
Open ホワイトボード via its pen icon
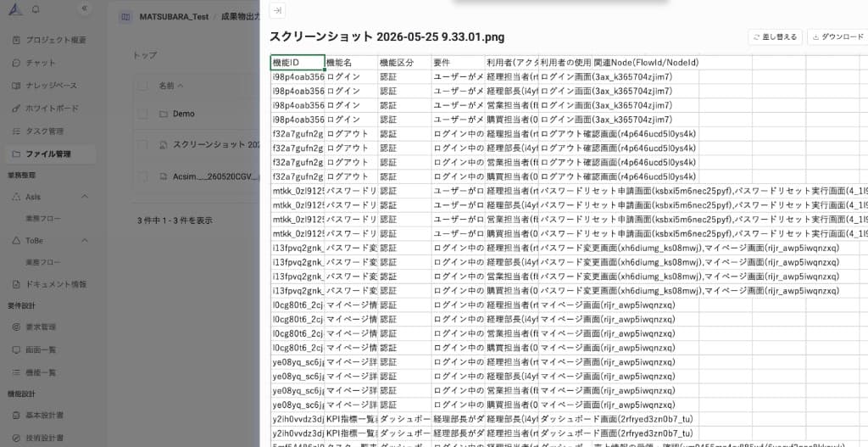(16, 108)
